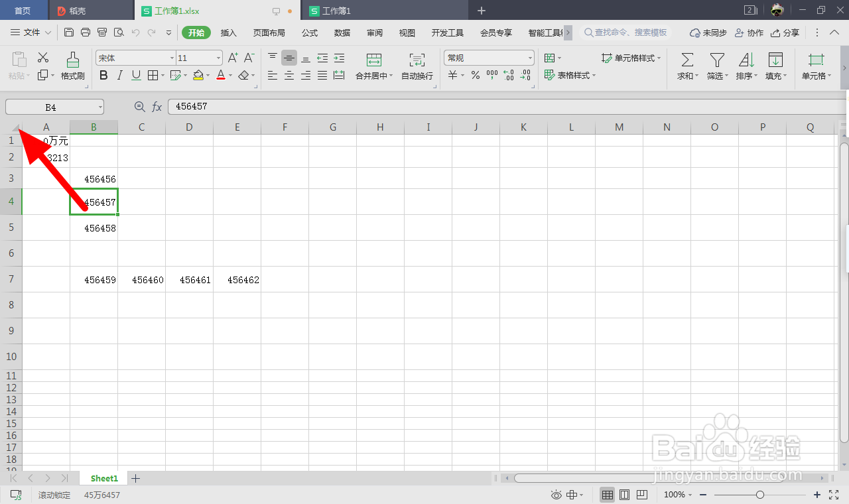Open the font name dropdown 宋体
This screenshot has height=504, width=849.
tap(172, 58)
